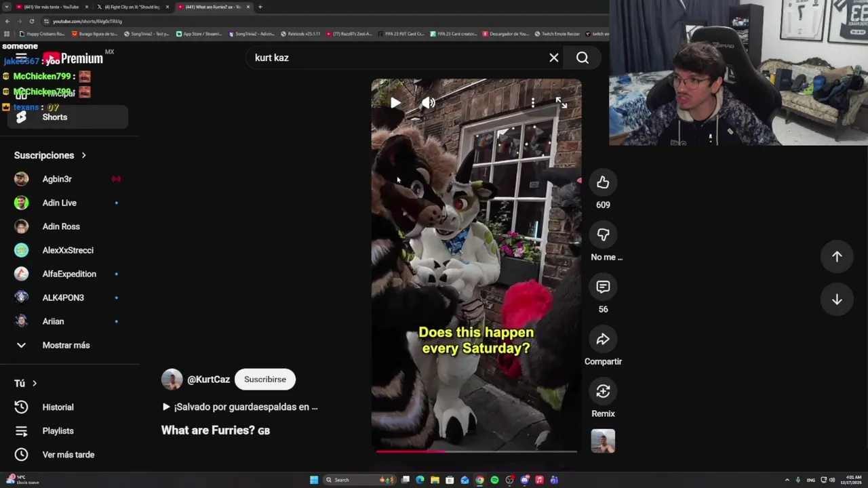Open Google Chrome taskbar icon
This screenshot has width=868, height=488.
(479, 480)
